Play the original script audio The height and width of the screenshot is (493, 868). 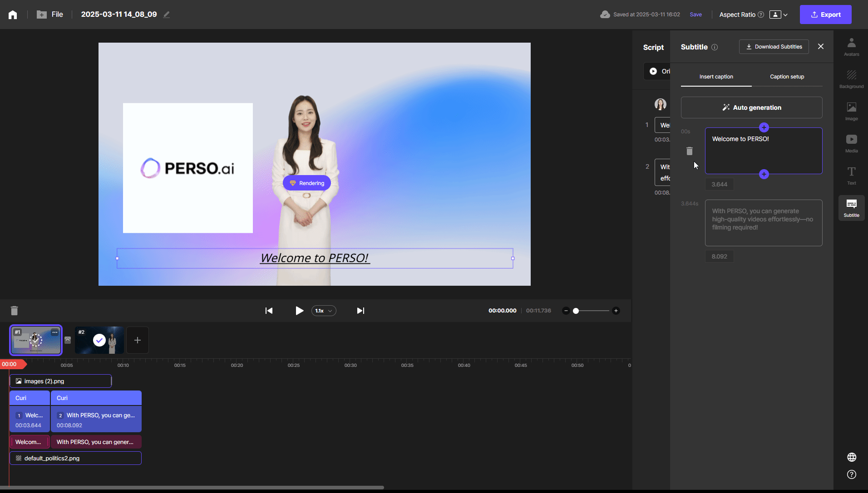(x=653, y=71)
